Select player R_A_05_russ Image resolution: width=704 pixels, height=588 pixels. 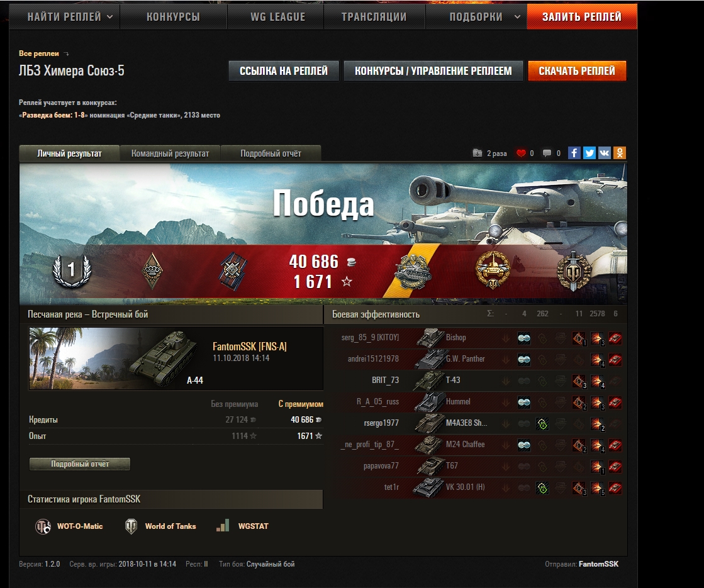(x=377, y=402)
